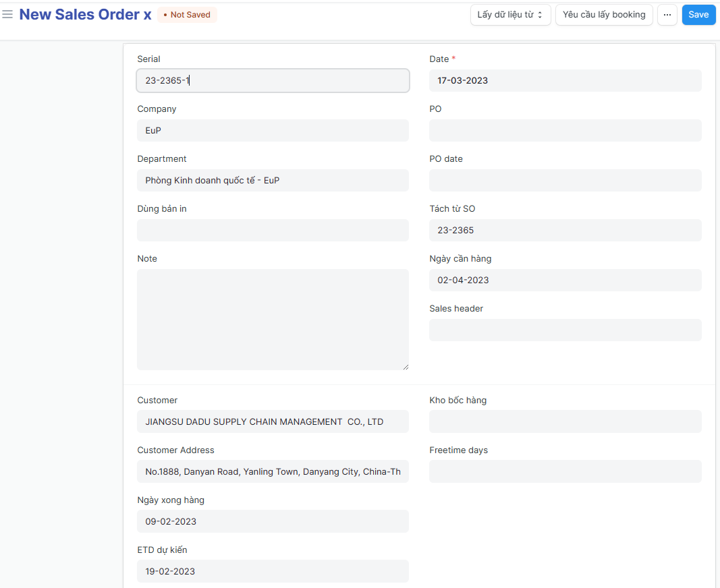Open the hamburger navigation menu
This screenshot has height=588, width=720.
(7, 14)
